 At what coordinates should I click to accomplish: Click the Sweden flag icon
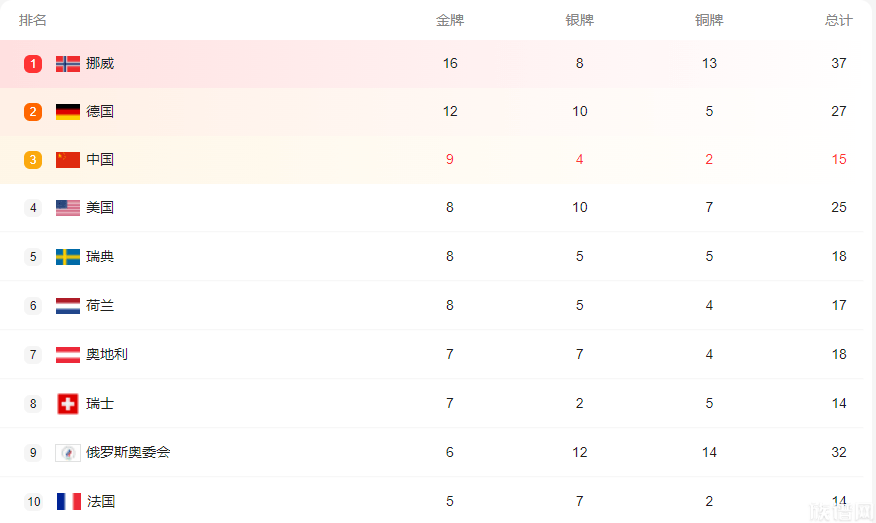pyautogui.click(x=68, y=256)
